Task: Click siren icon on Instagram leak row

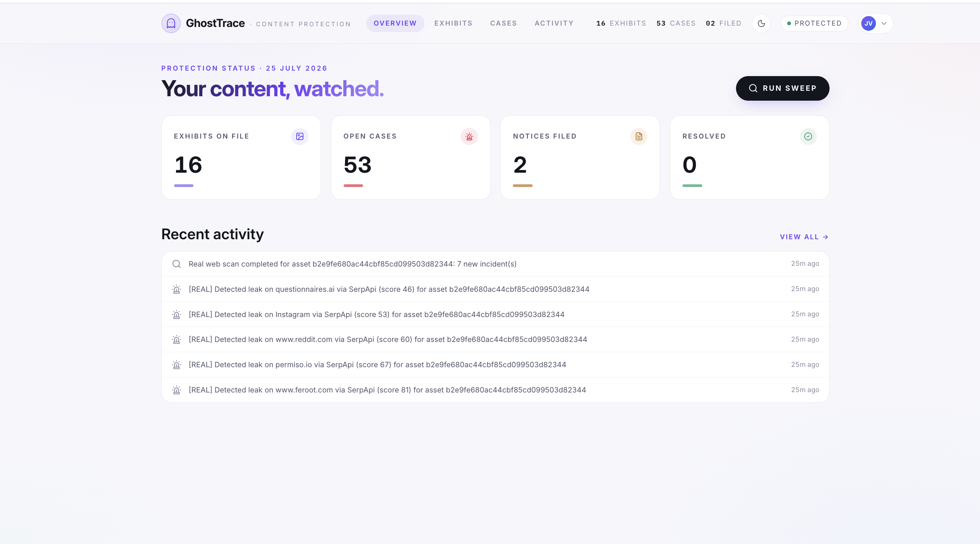Action: (x=176, y=314)
